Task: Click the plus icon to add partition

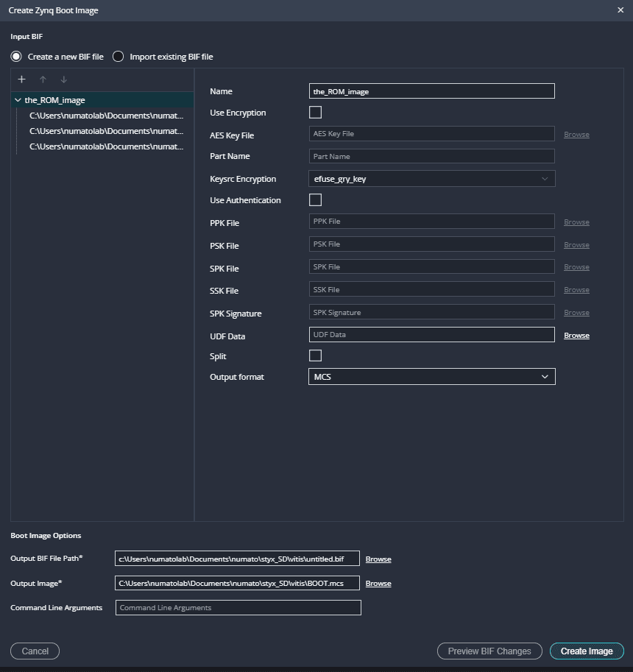Action: tap(21, 79)
